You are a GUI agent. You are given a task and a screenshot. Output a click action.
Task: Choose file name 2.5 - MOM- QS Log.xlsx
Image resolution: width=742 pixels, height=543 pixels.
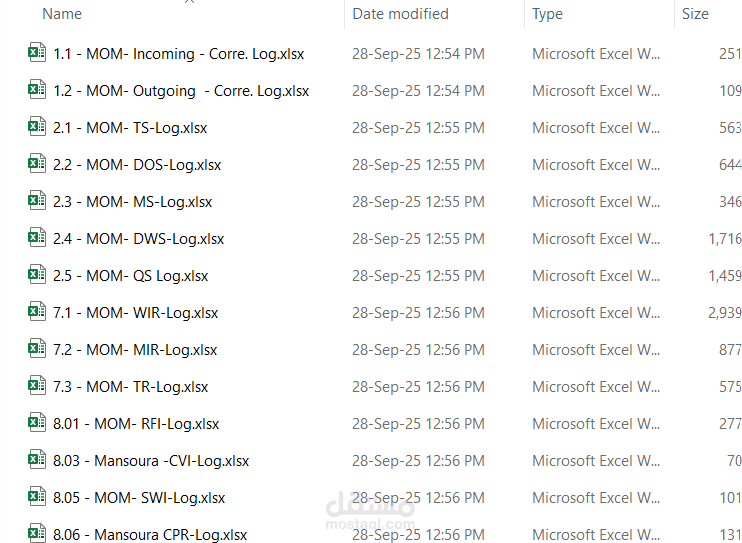[131, 276]
